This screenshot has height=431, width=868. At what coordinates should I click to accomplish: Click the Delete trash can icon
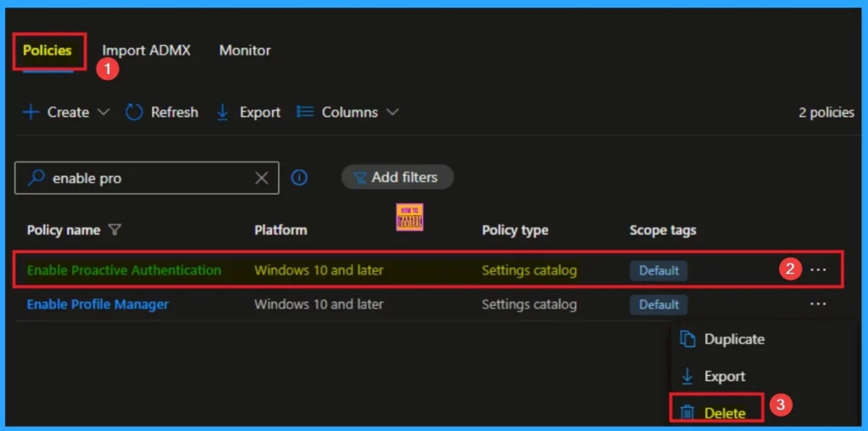point(687,412)
